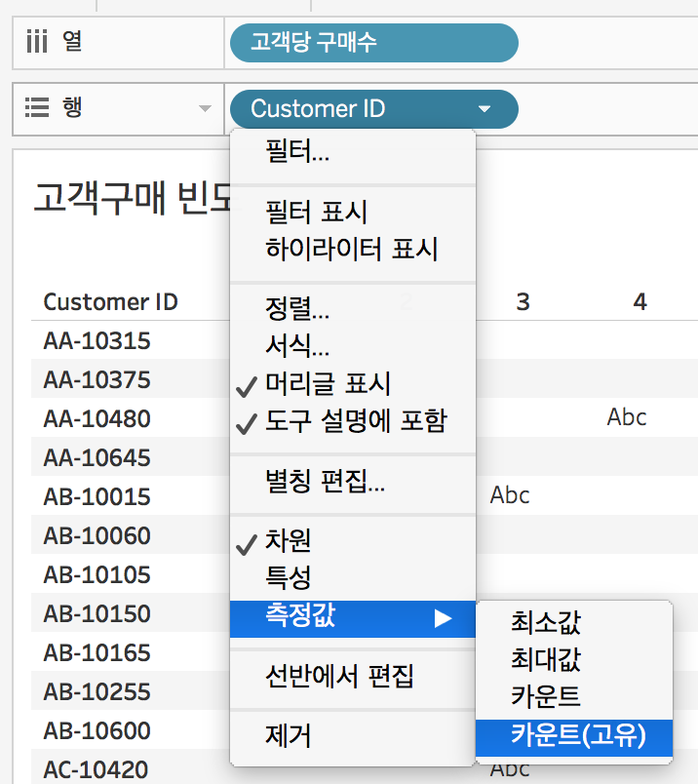The image size is (698, 784).
Task: Click the rows shelf icon next to 행
Action: pyautogui.click(x=37, y=107)
